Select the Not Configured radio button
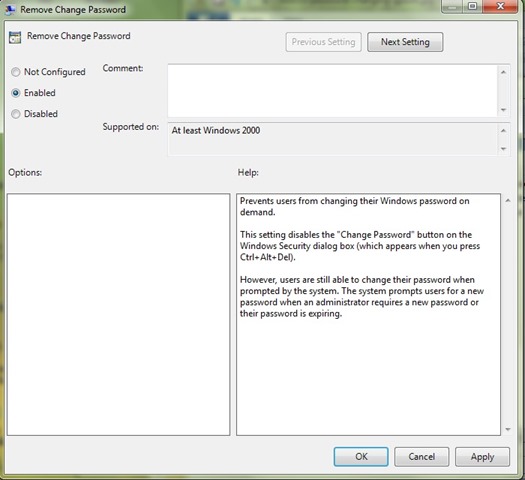This screenshot has height=480, width=525. pyautogui.click(x=15, y=72)
